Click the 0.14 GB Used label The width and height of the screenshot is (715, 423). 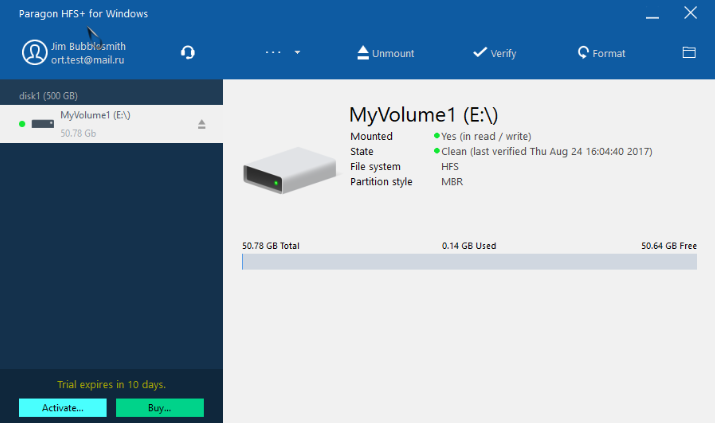(x=469, y=246)
